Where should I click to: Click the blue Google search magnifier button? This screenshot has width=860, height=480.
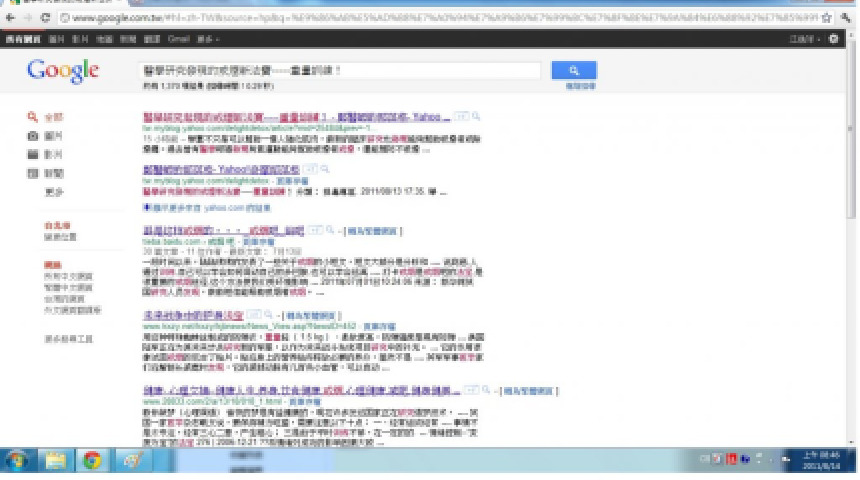point(574,70)
